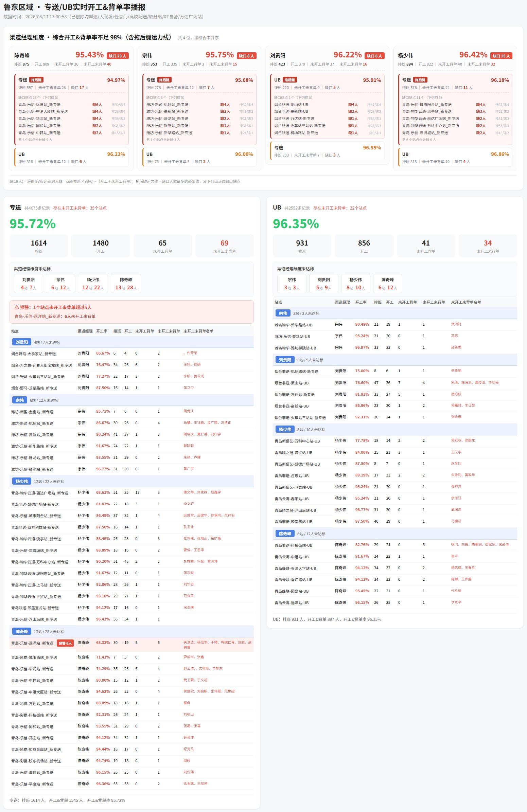This screenshot has height=812, width=527.
Task: Select the 开工率 column header in 专送 table
Action: (102, 331)
